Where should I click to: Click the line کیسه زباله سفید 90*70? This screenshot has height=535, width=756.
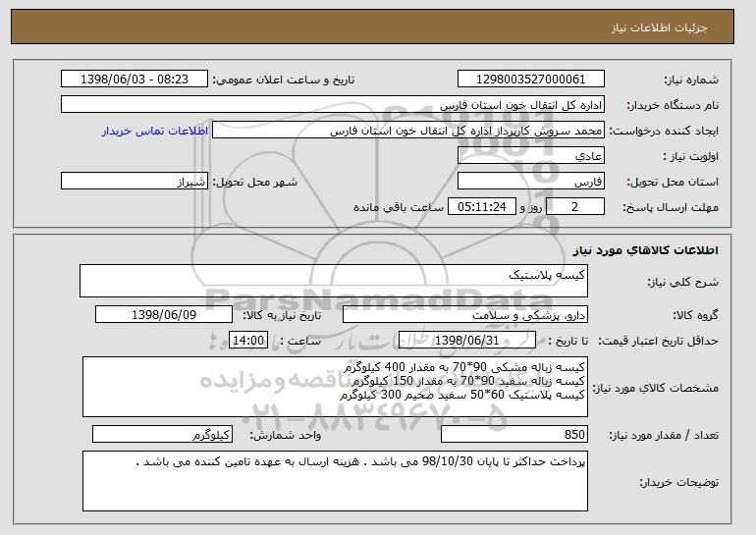click(468, 381)
